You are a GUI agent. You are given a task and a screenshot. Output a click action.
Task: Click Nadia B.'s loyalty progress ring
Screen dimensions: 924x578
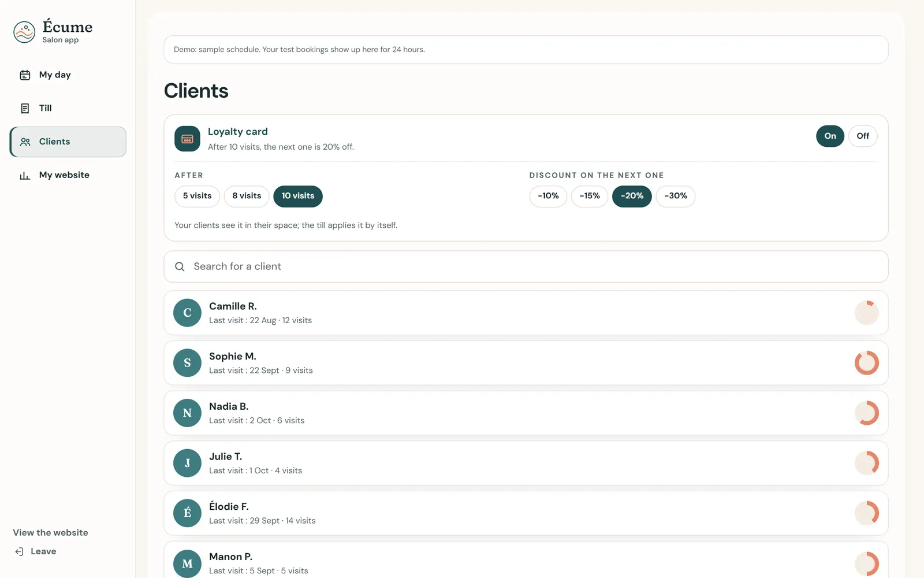click(867, 413)
